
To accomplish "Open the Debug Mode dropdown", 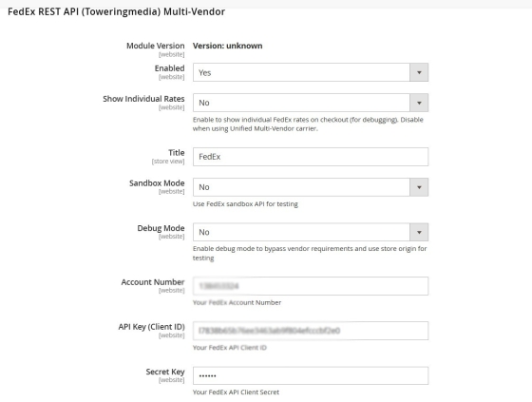I will 311,232.
